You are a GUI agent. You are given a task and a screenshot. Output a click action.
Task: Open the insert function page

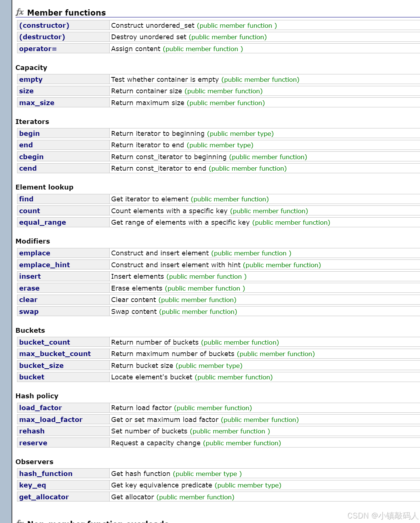[x=30, y=276]
